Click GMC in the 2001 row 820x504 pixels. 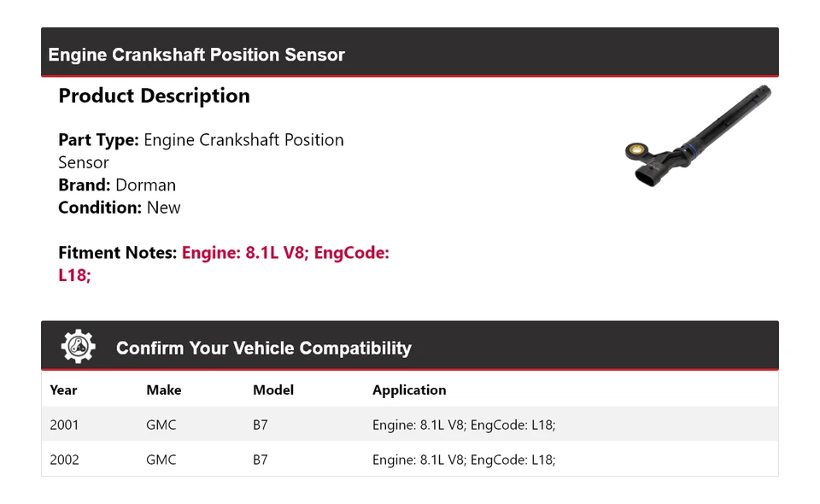161,425
